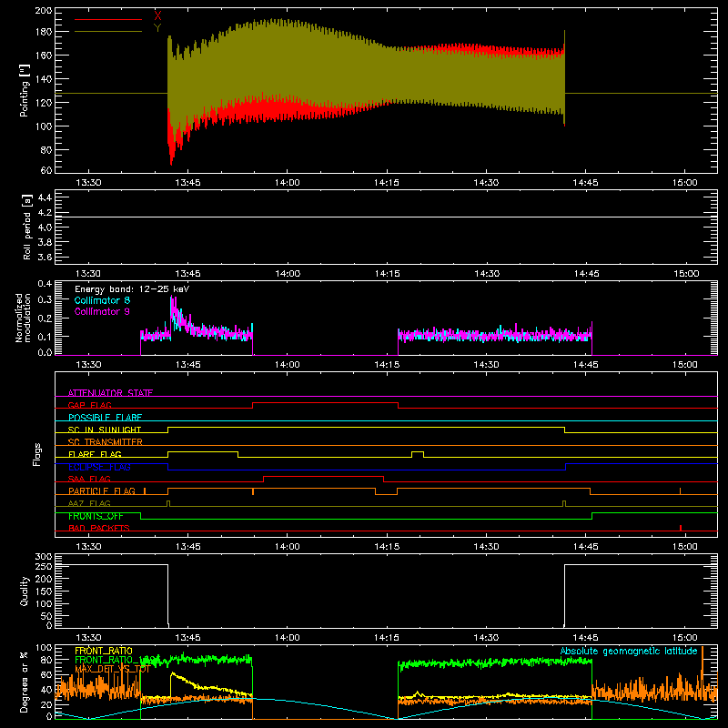The height and width of the screenshot is (728, 728).
Task: Click 13:30 time label under Pointing plot
Action: (x=88, y=183)
